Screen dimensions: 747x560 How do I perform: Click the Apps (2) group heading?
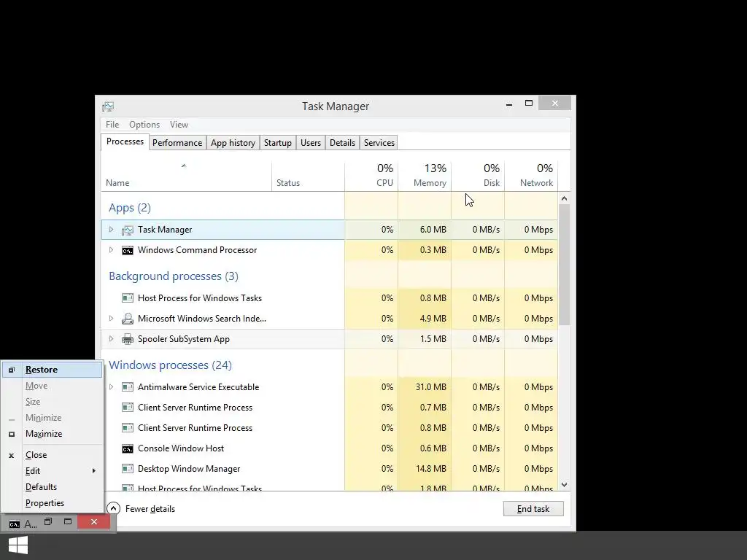coord(130,208)
